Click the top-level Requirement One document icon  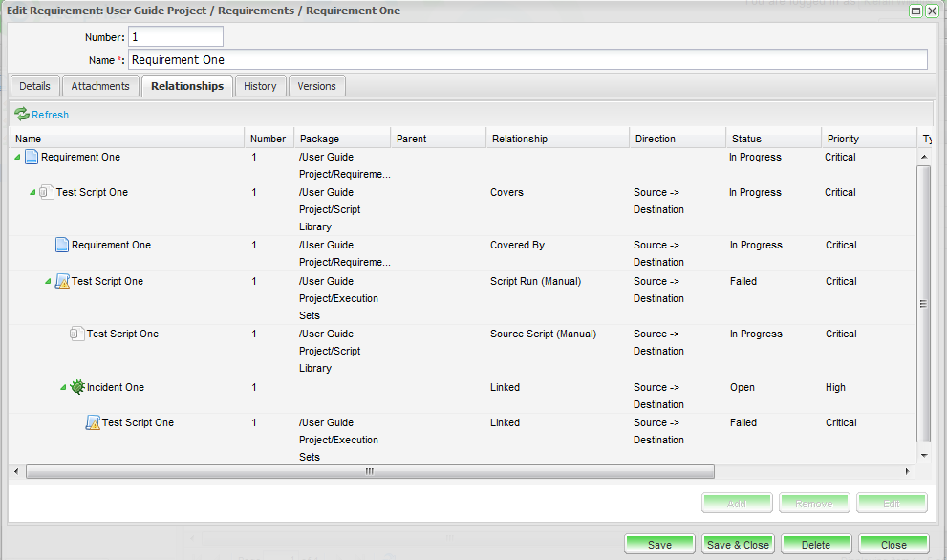32,157
